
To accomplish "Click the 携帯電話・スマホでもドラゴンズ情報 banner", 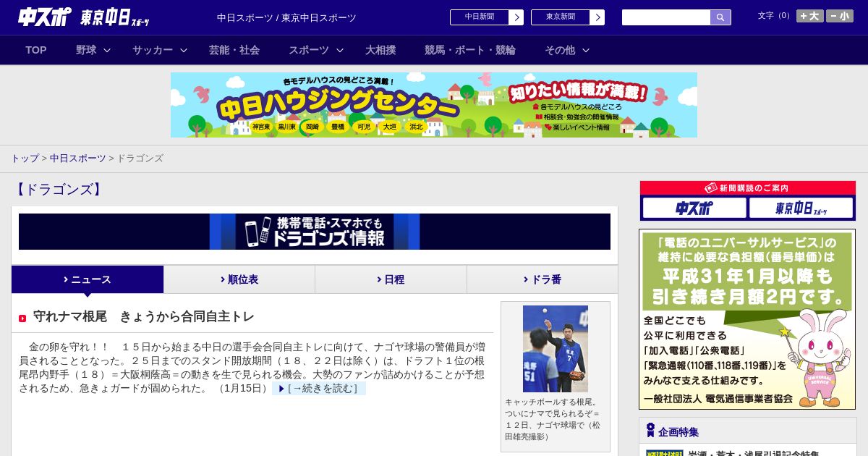I will click(x=315, y=232).
